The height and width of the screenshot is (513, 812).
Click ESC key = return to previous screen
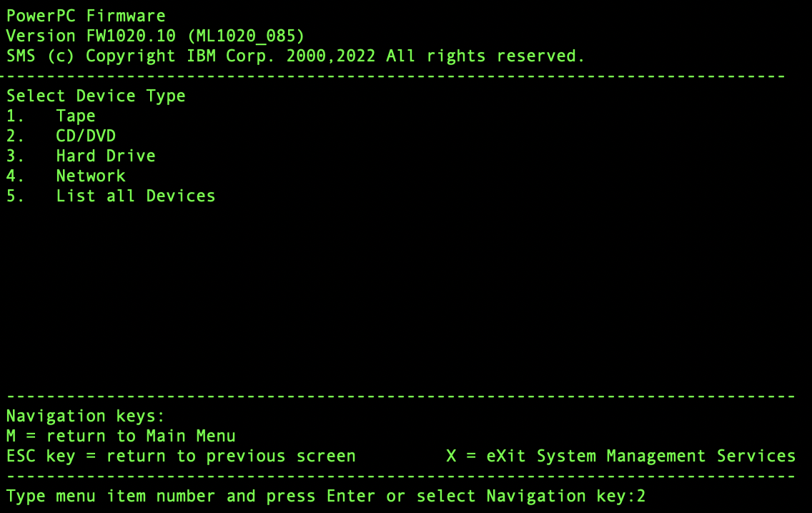(181, 456)
